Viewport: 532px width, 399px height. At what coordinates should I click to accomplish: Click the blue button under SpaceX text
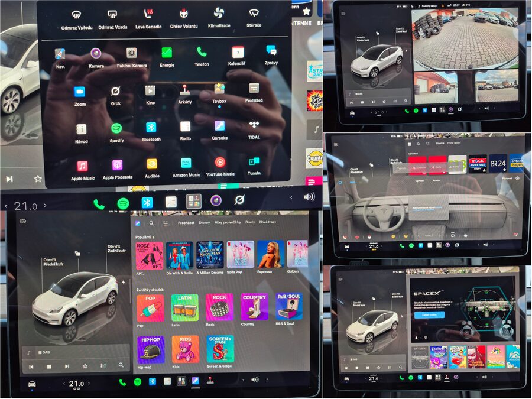(x=429, y=315)
